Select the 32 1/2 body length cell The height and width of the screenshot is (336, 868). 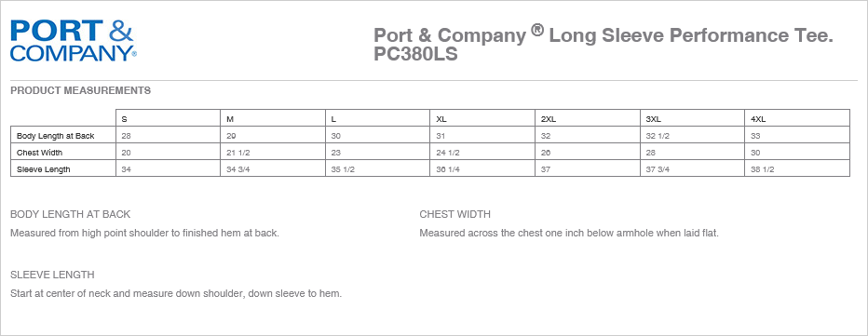(x=693, y=136)
